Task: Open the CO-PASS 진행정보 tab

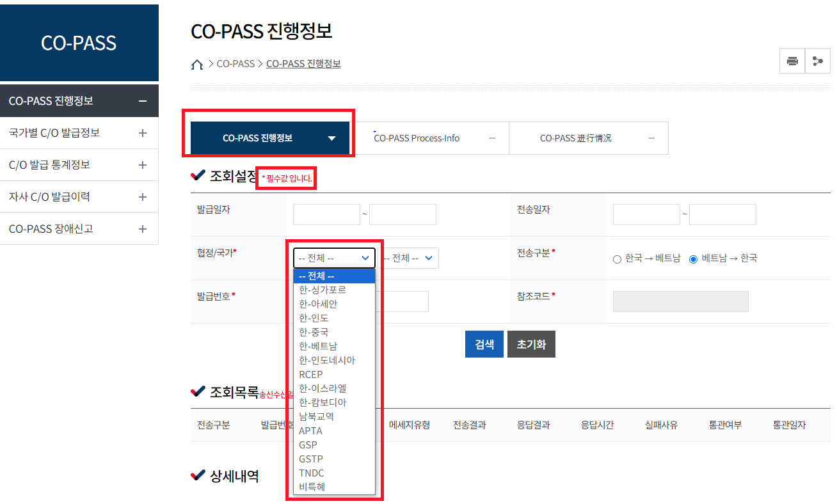Action: tap(270, 138)
